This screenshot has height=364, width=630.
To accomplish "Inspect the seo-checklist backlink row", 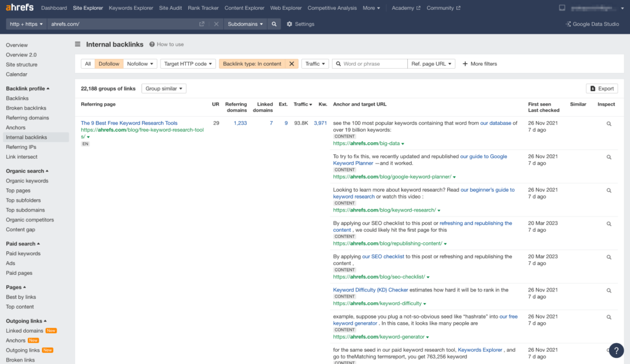I will pos(608,257).
